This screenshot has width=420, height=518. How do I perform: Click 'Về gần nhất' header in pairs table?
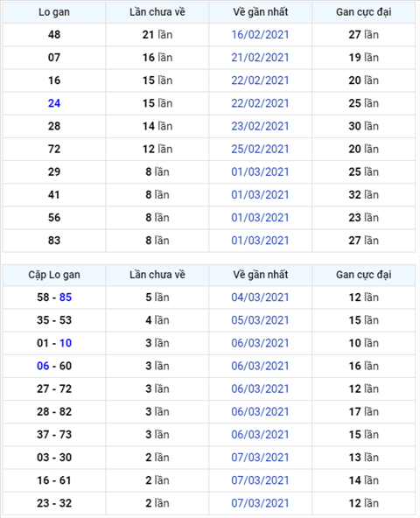261,275
